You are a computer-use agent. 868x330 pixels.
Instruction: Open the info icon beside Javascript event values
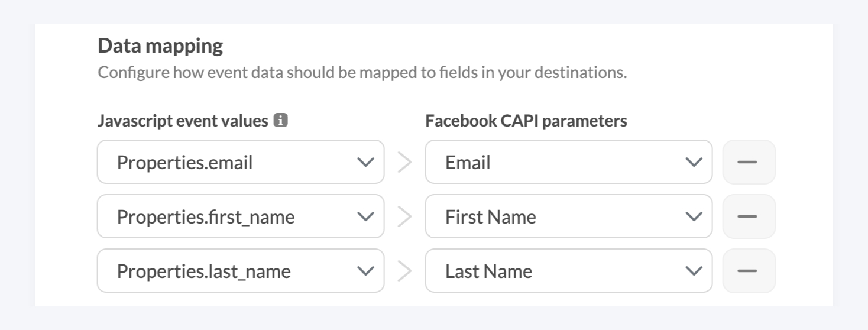(x=281, y=121)
